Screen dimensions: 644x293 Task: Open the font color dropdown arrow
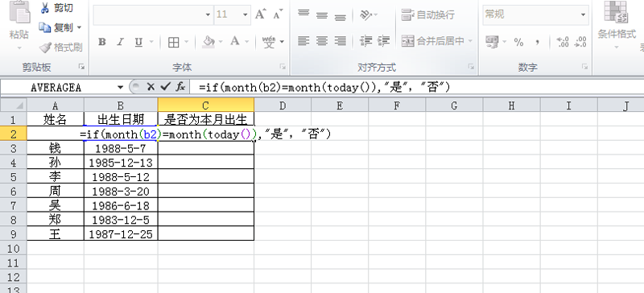(247, 42)
